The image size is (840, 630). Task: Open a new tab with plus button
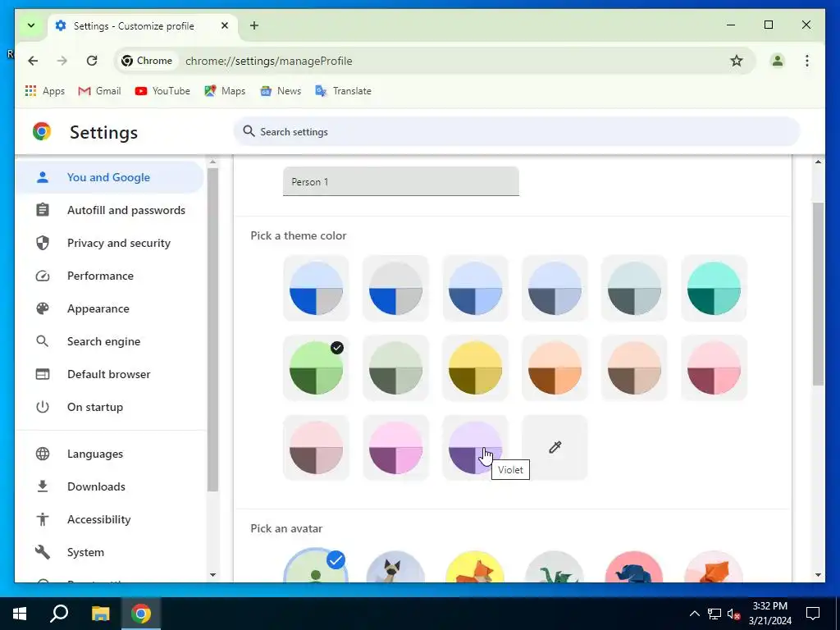click(x=254, y=25)
